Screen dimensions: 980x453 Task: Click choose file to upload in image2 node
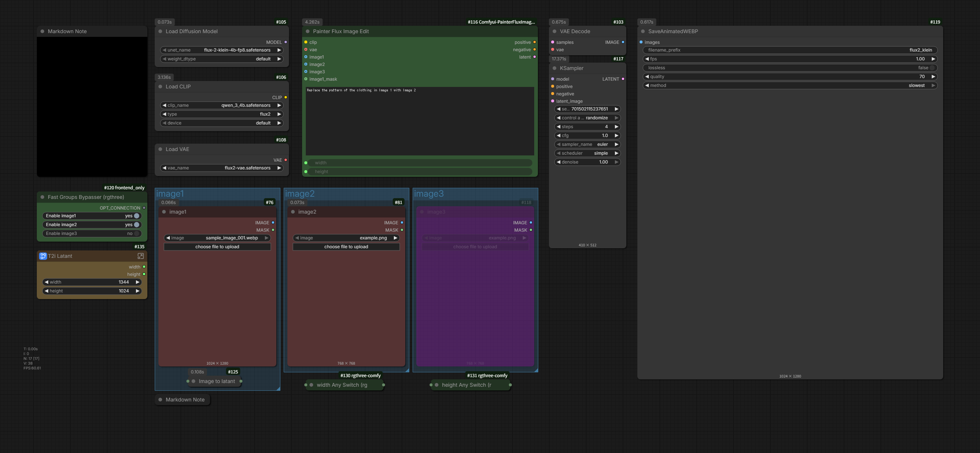(x=346, y=247)
